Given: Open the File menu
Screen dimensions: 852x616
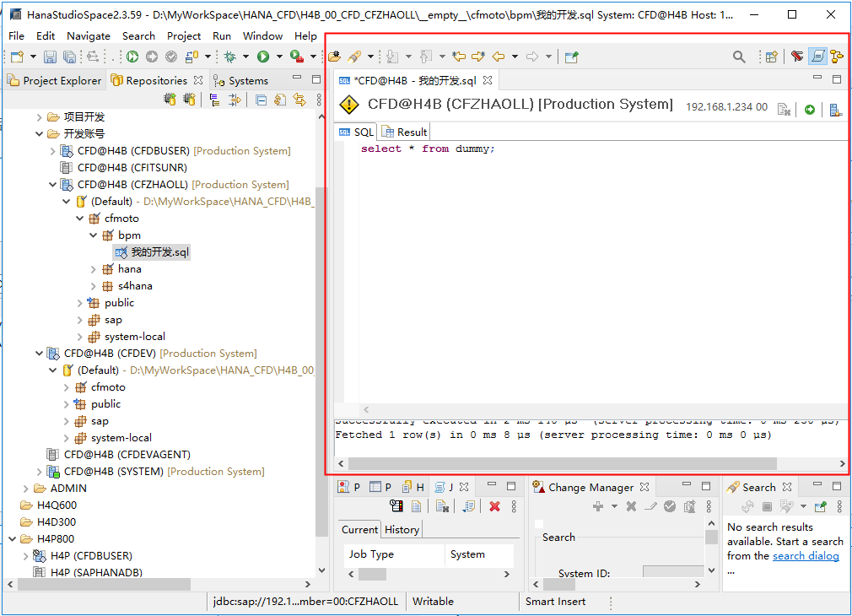Looking at the screenshot, I should [16, 36].
